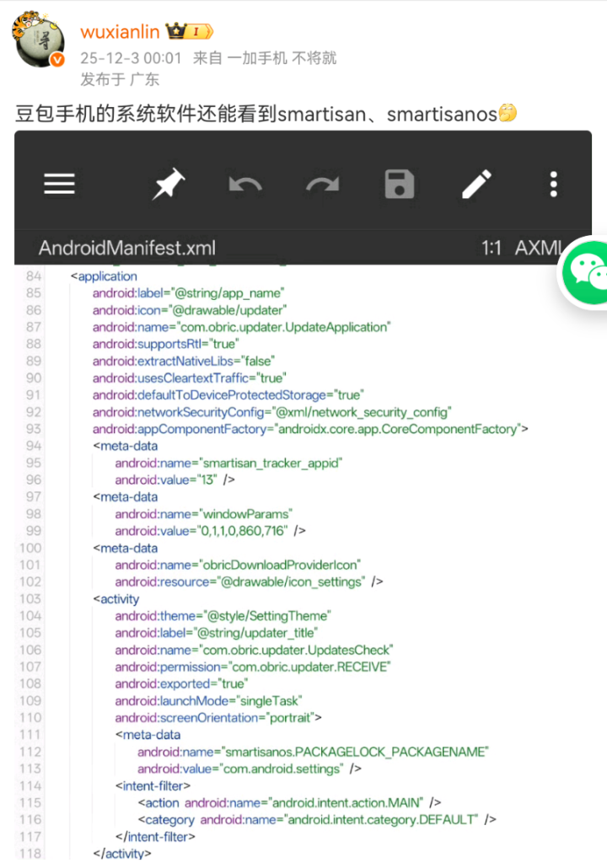Viewport: 607px width, 868px height.
Task: Click line number 84 in gutter
Action: [x=34, y=276]
